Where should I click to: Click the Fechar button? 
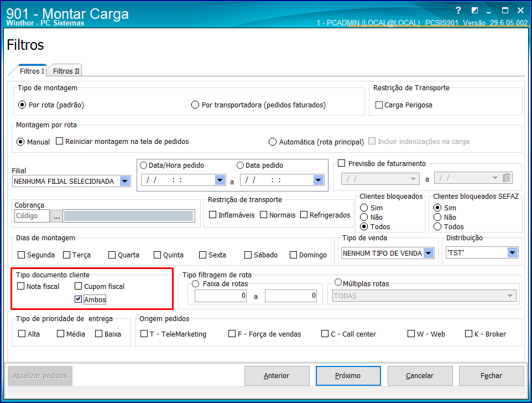click(491, 376)
